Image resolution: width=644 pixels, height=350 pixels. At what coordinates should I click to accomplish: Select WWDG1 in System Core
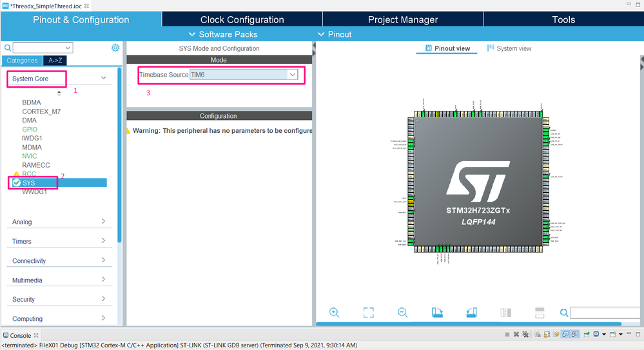point(35,192)
